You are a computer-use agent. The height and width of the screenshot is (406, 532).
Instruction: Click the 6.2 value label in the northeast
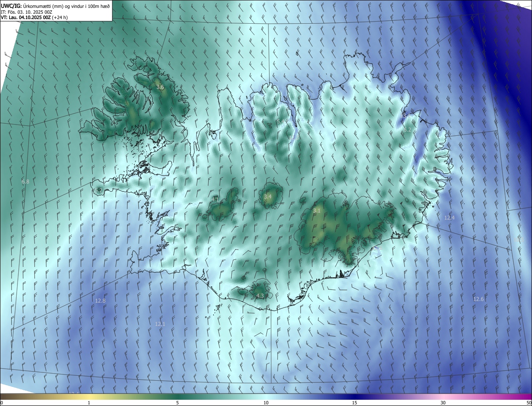407,130
